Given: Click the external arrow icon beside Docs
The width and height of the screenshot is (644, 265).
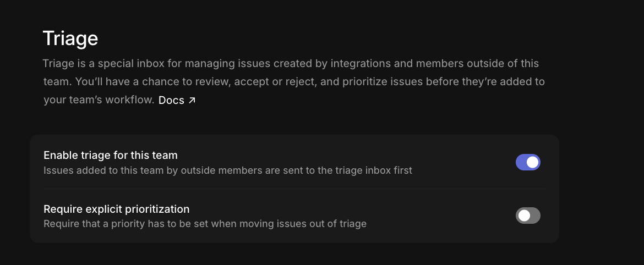Looking at the screenshot, I should pos(192,100).
